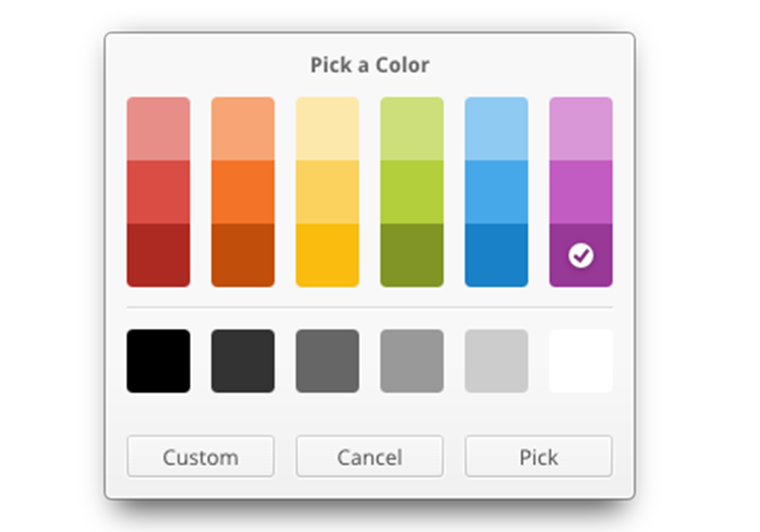Viewport: 760px width, 532px height.
Task: Choose the light red color swatch
Action: tap(158, 128)
